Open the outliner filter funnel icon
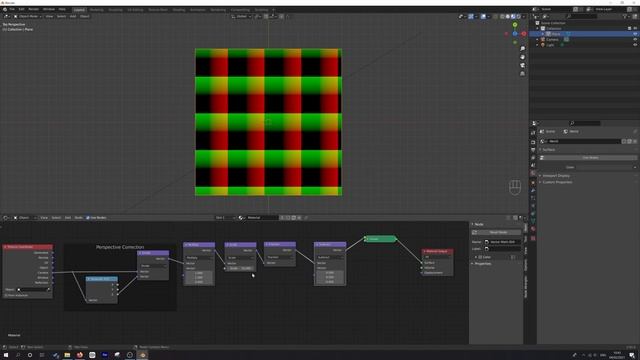 pyautogui.click(x=625, y=16)
